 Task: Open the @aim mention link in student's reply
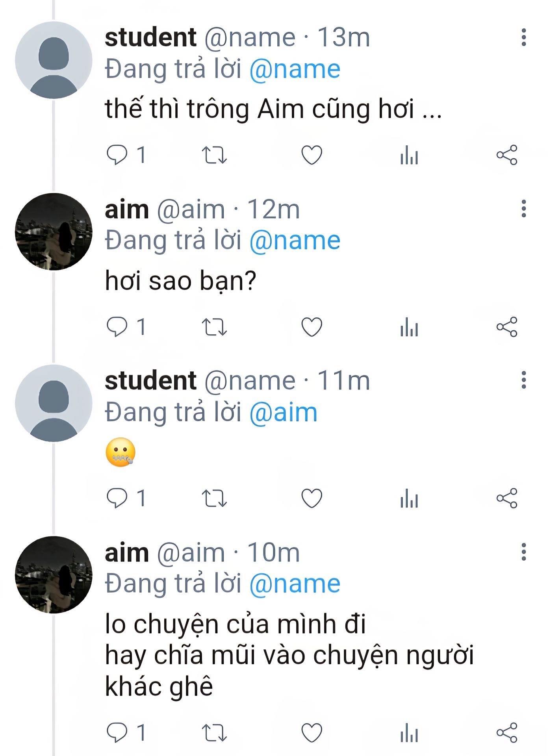(284, 413)
